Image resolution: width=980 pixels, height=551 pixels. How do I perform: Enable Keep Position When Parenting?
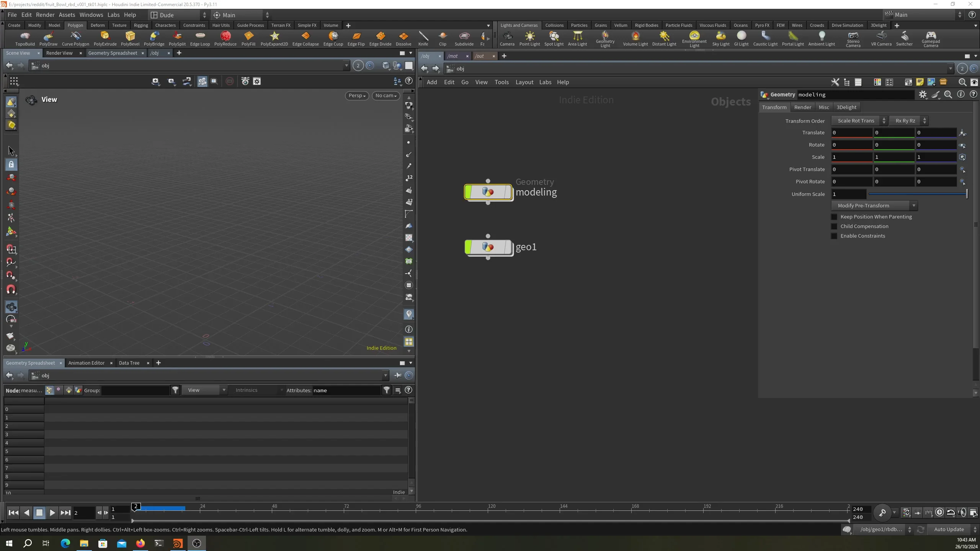tap(834, 217)
